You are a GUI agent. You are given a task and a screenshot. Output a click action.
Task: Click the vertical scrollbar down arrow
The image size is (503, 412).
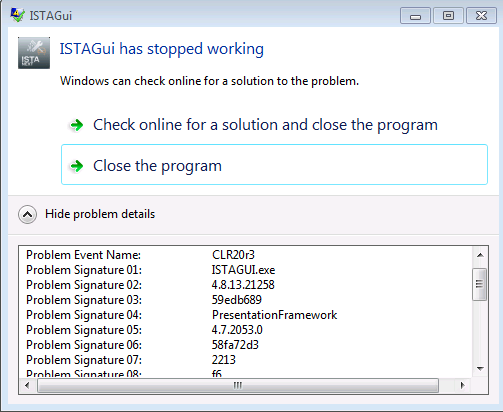tap(480, 369)
